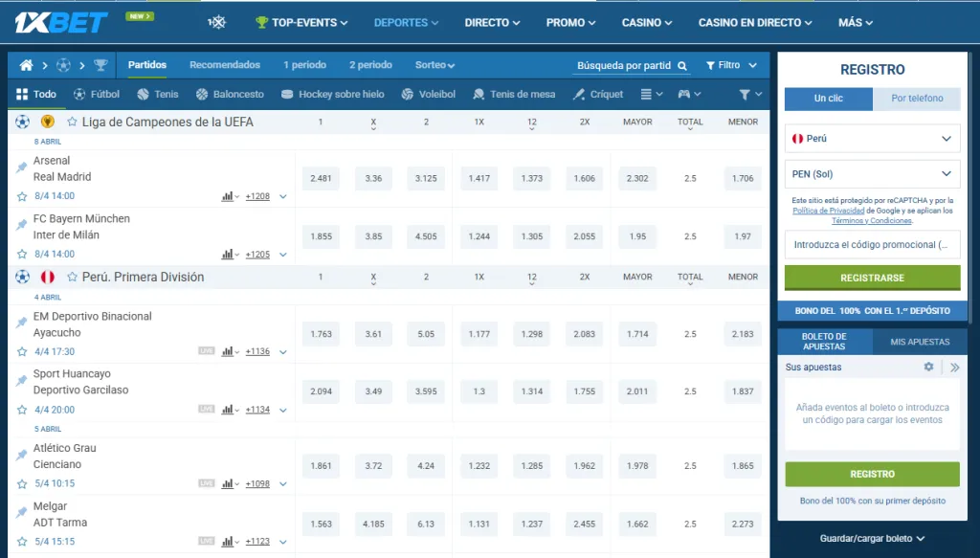980x558 pixels.
Task: Open the game controller esports menu
Action: pyautogui.click(x=684, y=95)
